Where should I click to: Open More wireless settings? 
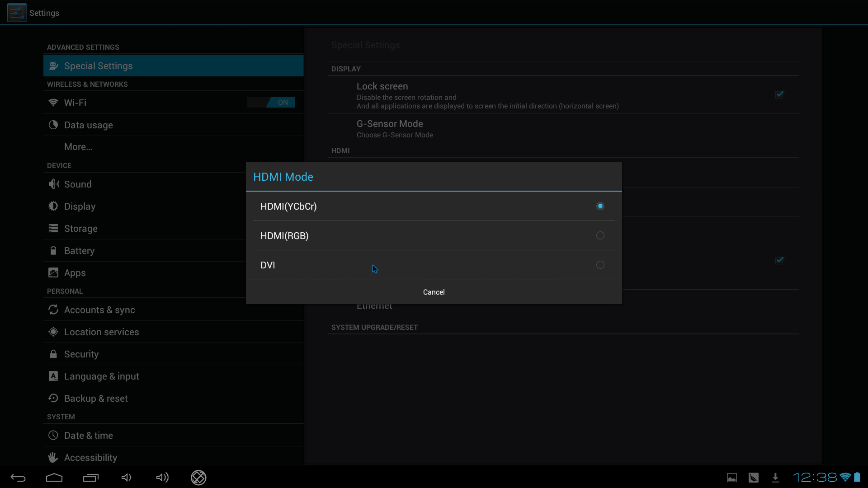point(78,147)
